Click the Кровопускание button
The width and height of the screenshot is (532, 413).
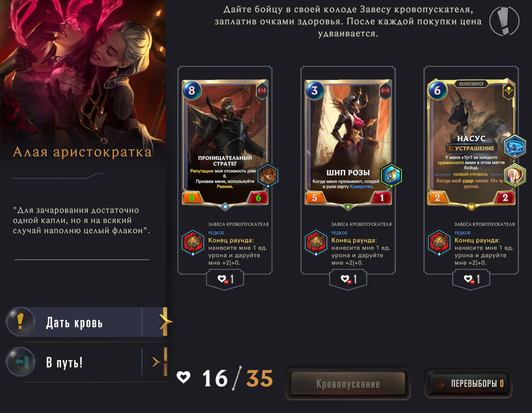click(348, 384)
